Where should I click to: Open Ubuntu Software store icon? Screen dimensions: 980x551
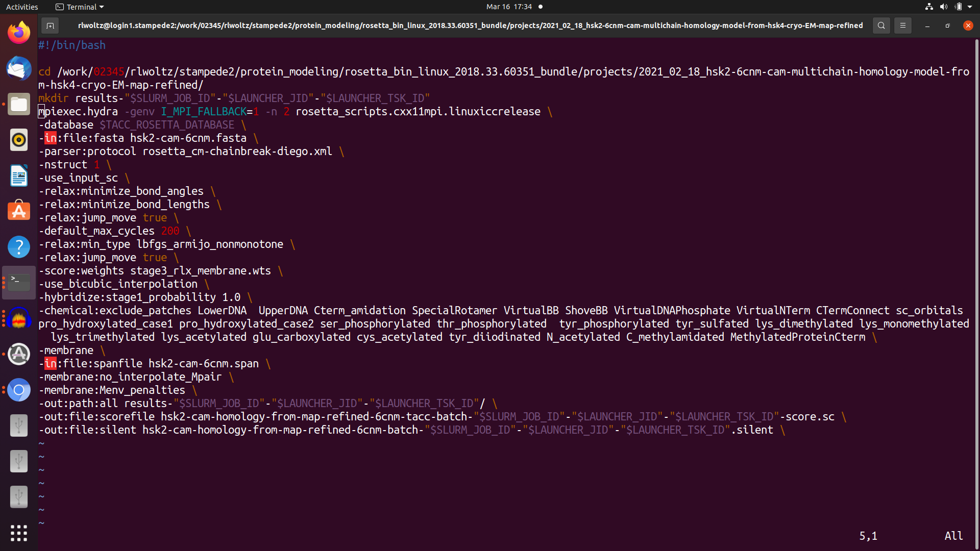coord(19,211)
